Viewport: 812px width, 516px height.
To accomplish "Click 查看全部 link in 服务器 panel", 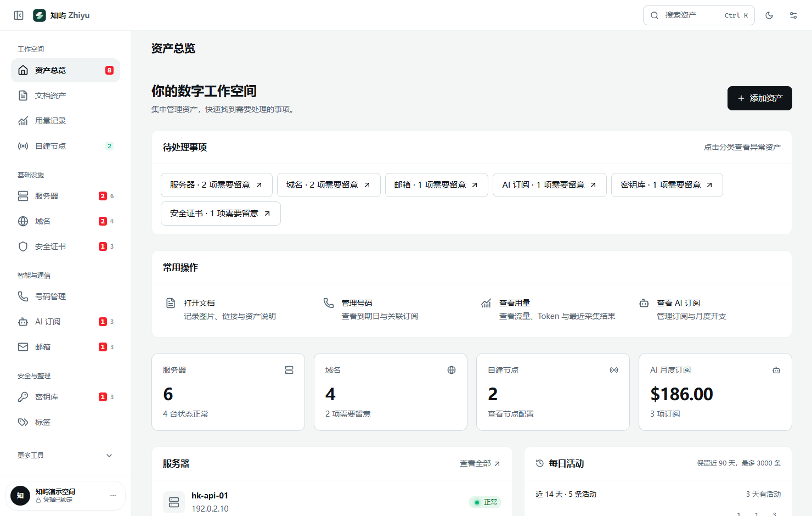I will tap(480, 464).
